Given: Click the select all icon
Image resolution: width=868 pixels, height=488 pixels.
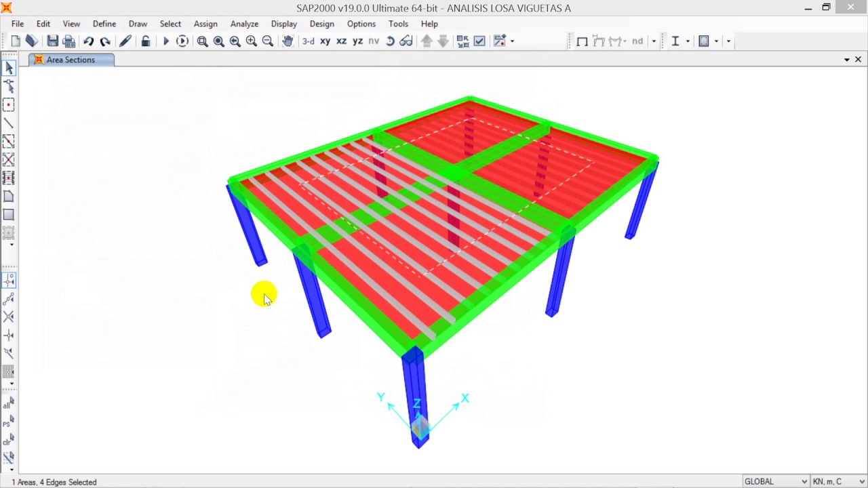Looking at the screenshot, I should pos(9,404).
